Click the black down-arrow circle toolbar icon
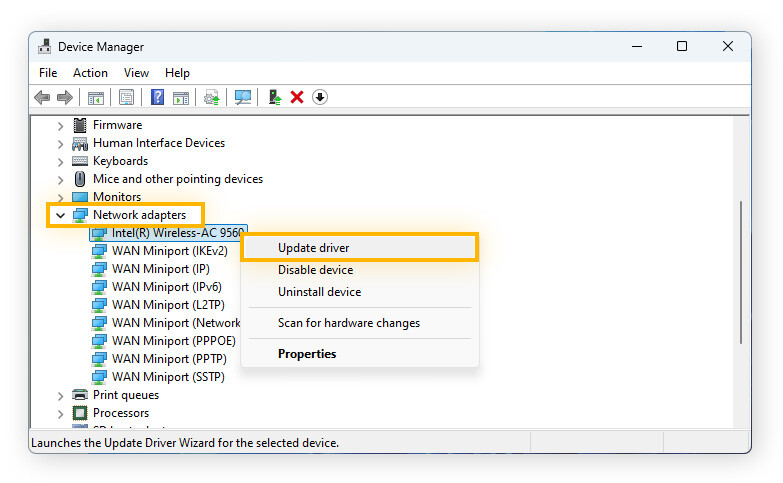 tap(320, 97)
